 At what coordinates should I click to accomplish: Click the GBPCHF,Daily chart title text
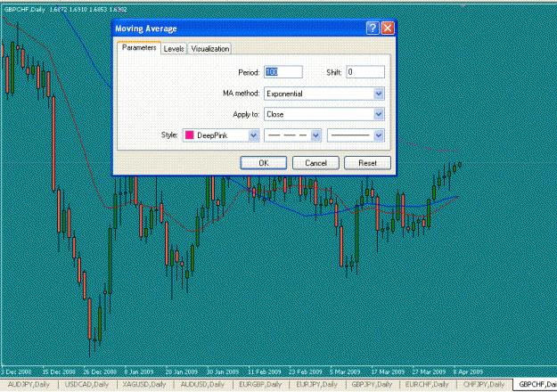25,10
